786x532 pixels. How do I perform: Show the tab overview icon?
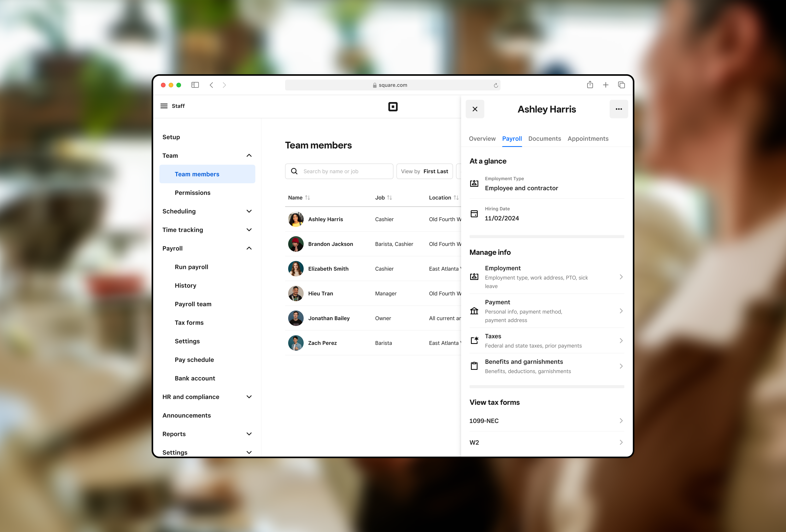[621, 85]
